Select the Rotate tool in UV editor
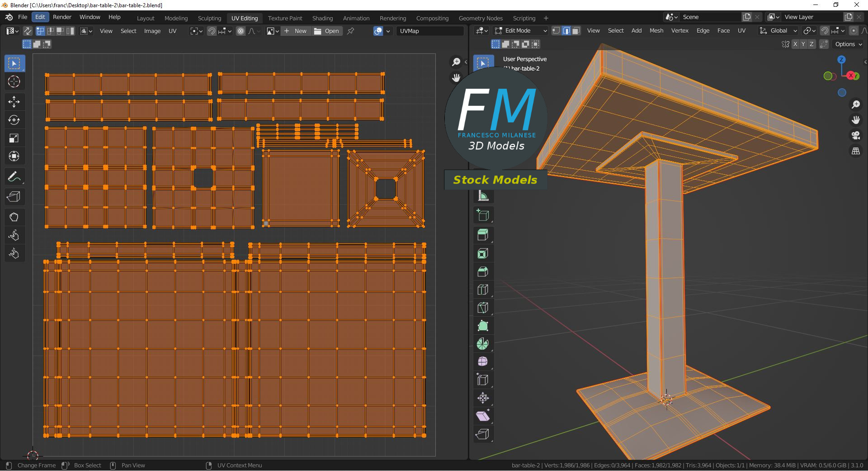 (x=14, y=120)
